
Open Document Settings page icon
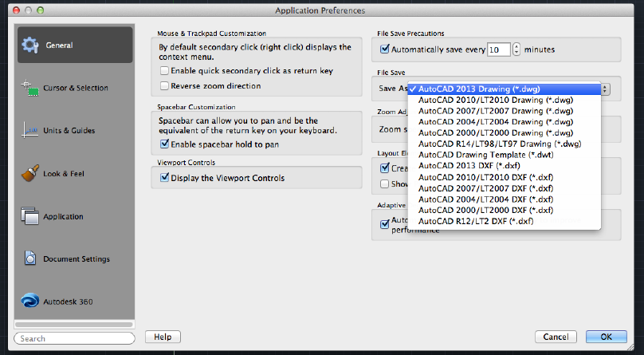click(30, 258)
